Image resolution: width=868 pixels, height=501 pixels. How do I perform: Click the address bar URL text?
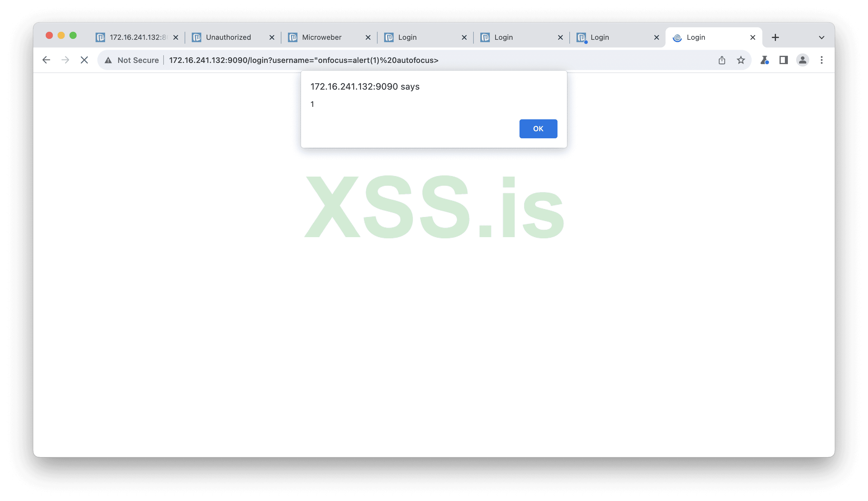pos(304,60)
